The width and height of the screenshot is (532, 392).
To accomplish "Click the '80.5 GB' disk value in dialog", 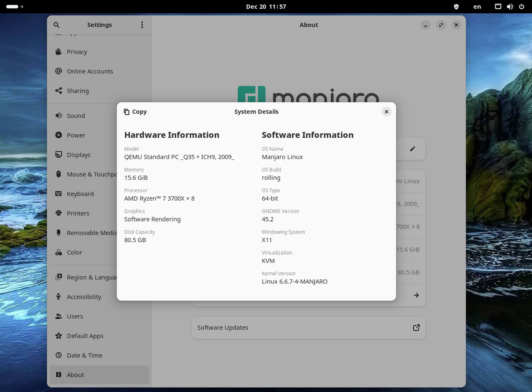I will (x=135, y=240).
